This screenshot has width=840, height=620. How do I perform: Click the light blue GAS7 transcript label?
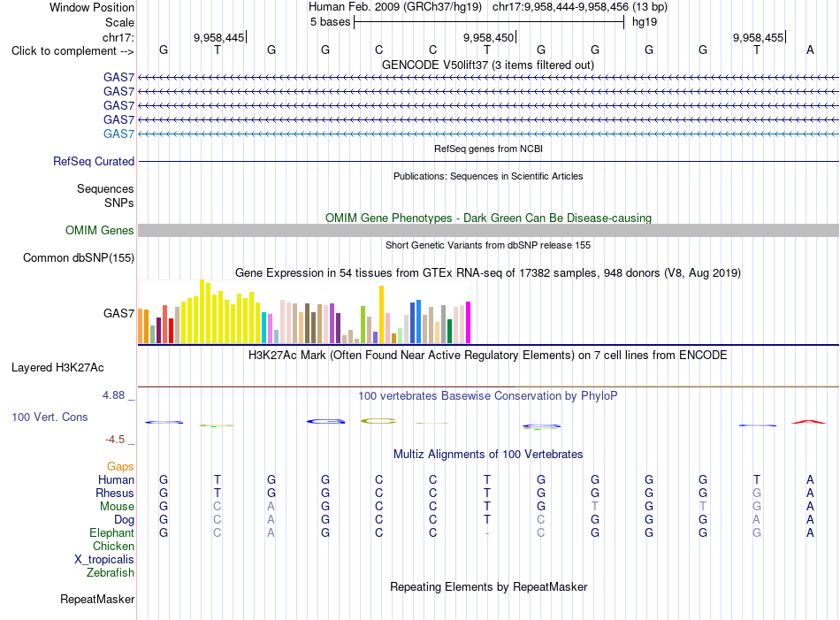pos(119,134)
